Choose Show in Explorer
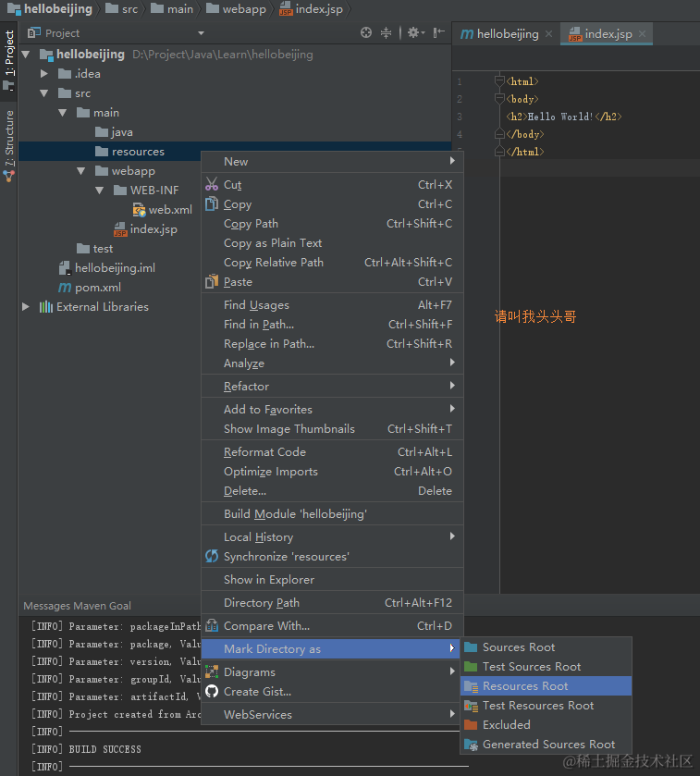 (333, 580)
